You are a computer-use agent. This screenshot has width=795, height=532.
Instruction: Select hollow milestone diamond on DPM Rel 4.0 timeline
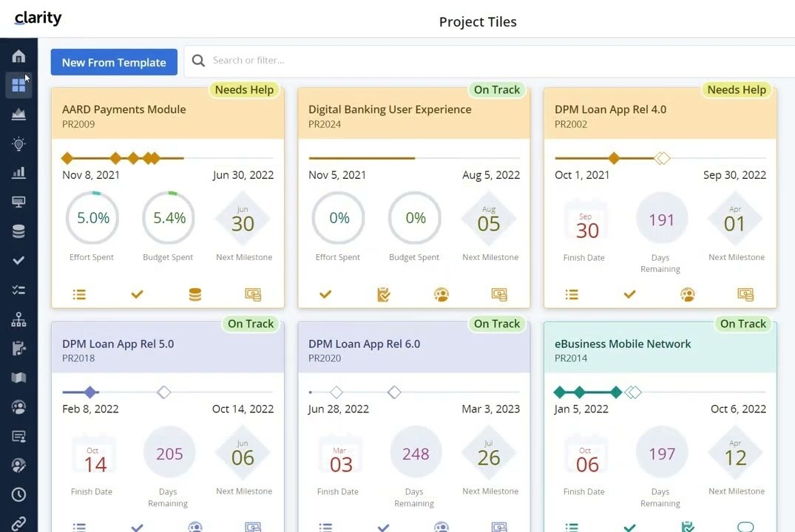662,158
